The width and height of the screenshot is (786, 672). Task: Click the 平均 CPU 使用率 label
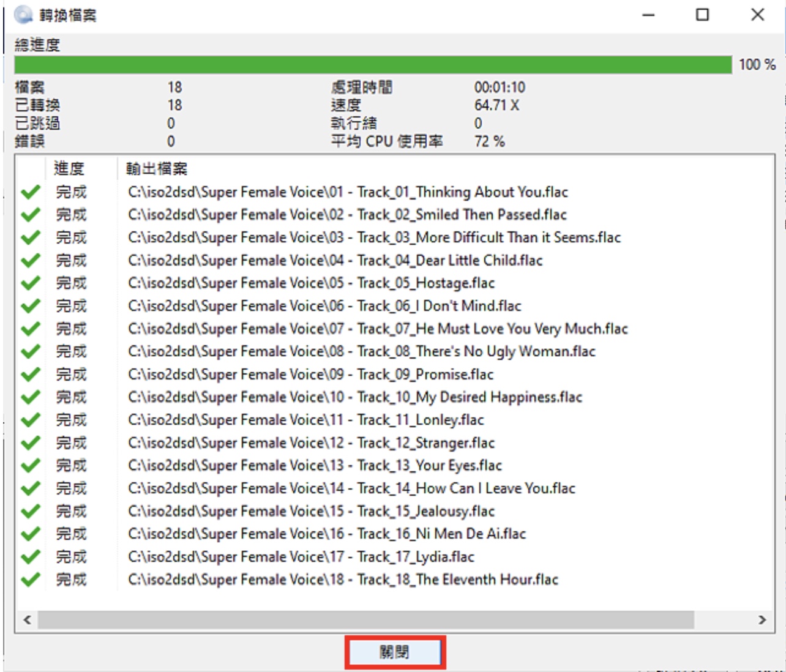pos(387,141)
